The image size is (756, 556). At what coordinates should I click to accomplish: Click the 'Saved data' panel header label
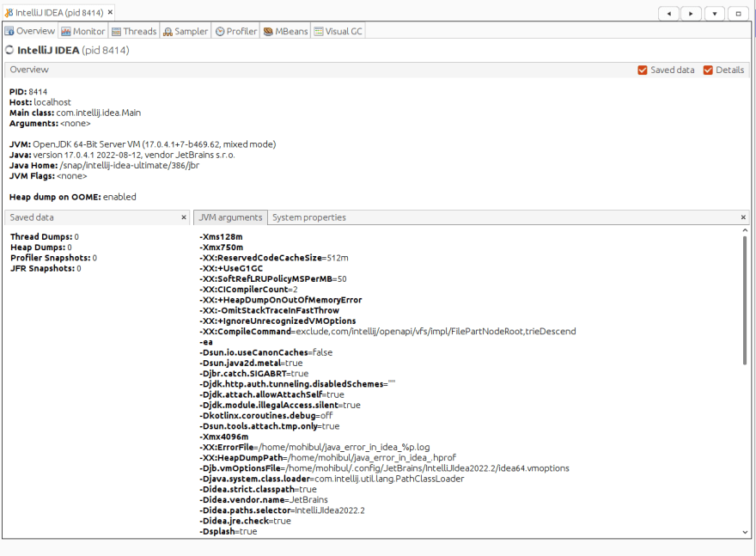click(32, 217)
